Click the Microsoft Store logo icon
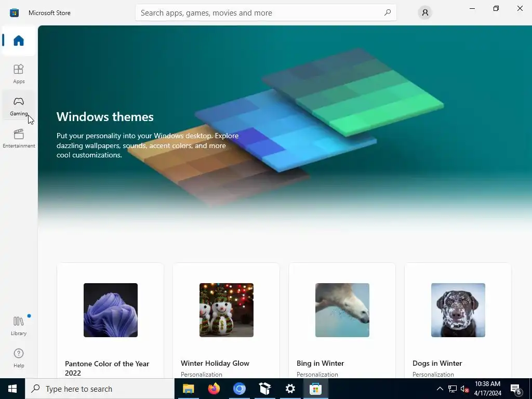This screenshot has height=399, width=532. [x=14, y=13]
